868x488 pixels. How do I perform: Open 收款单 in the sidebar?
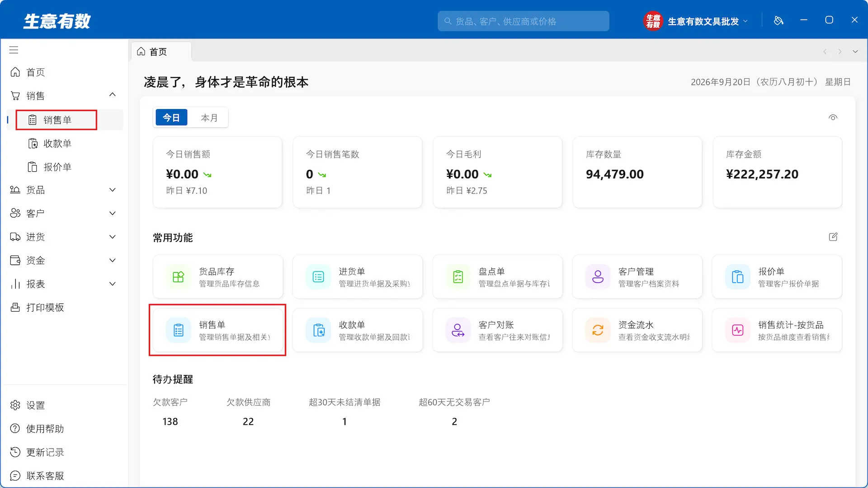(x=65, y=143)
